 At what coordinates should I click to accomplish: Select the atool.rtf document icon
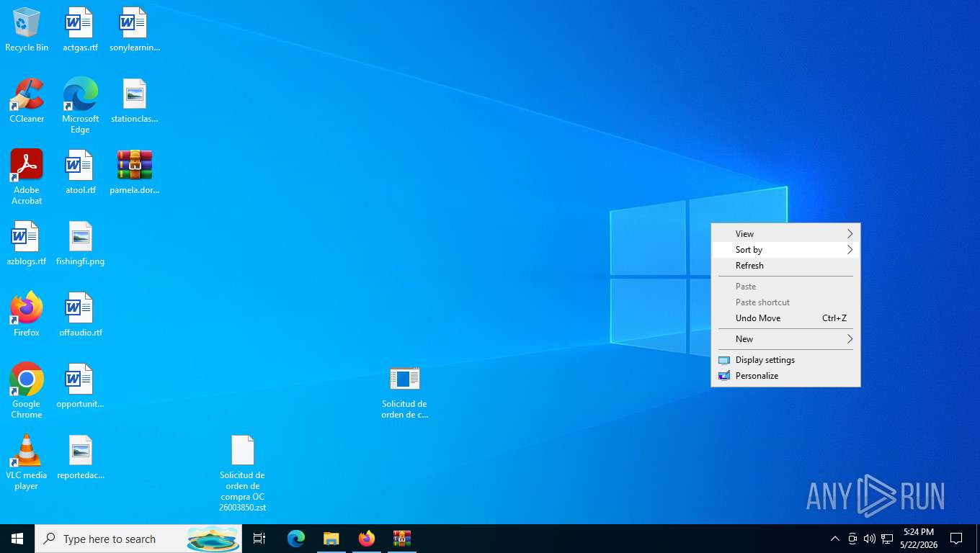80,173
